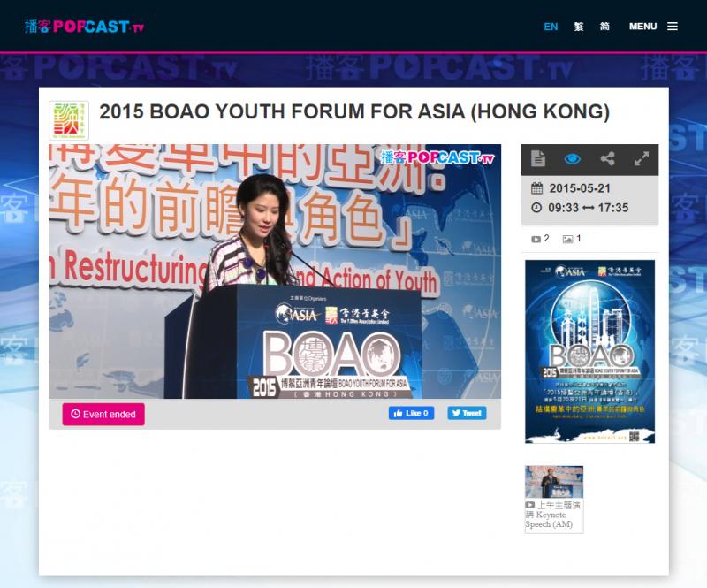Play the Keynote Speech (AM) video thumbnail

[x=554, y=482]
